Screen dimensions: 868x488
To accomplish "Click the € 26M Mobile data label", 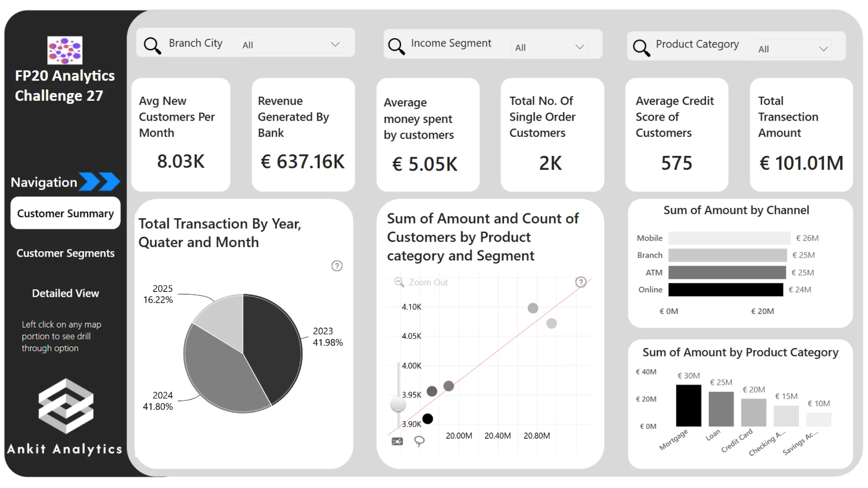I will click(807, 238).
